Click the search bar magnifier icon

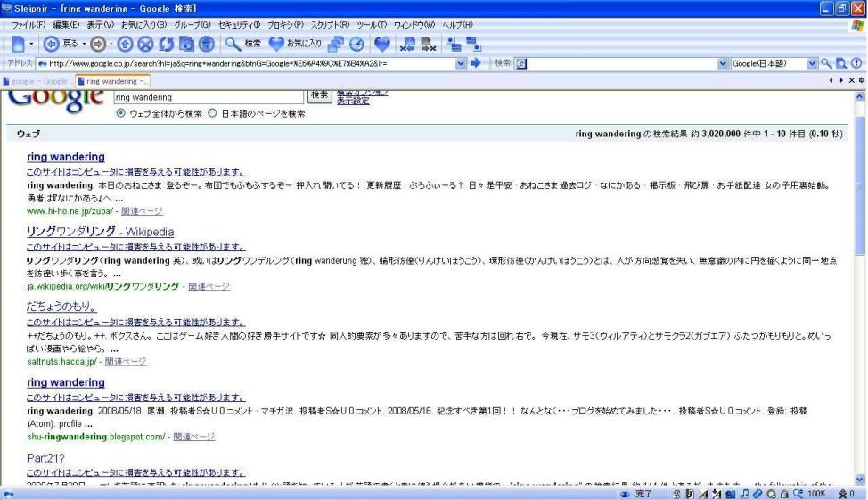coord(826,63)
